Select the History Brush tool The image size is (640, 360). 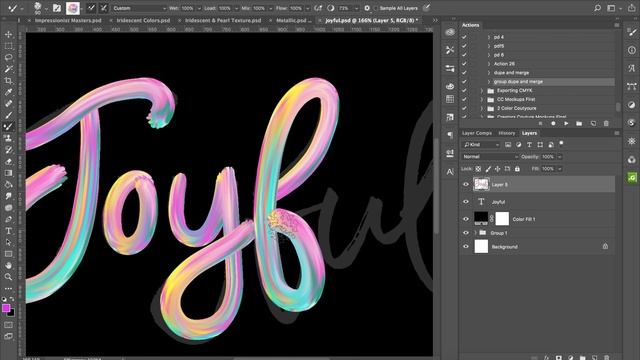pyautogui.click(x=8, y=150)
